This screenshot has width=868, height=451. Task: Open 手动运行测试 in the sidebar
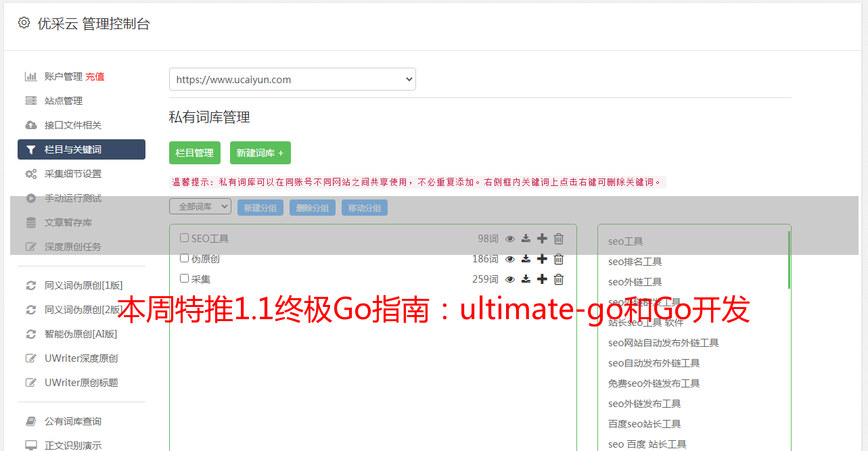click(73, 198)
